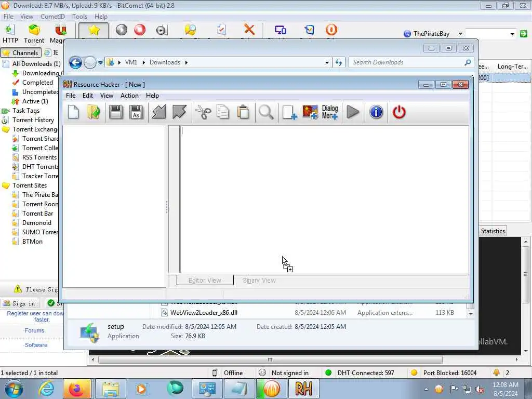Open Resource Hacker Action menu
The height and width of the screenshot is (399, 532).
point(129,96)
